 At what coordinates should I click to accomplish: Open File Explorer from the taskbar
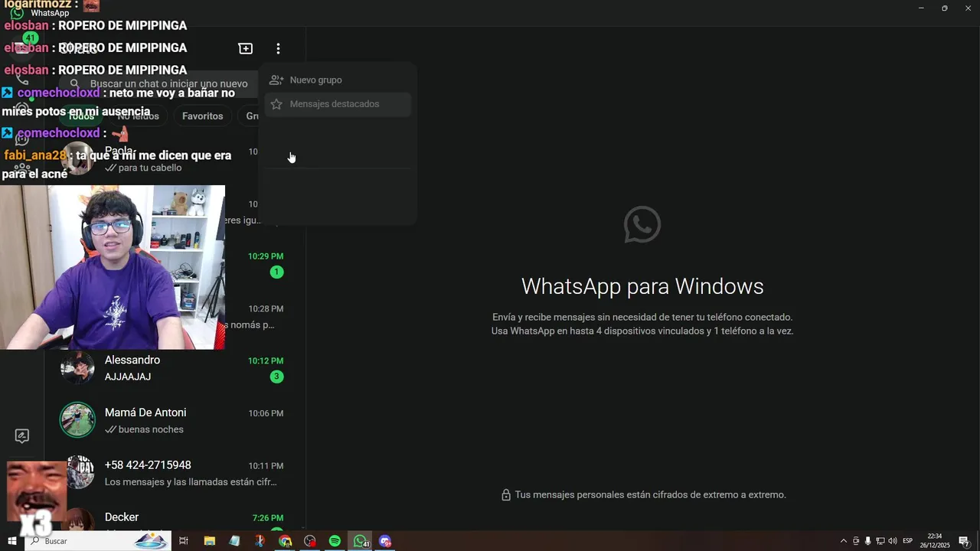coord(209,541)
